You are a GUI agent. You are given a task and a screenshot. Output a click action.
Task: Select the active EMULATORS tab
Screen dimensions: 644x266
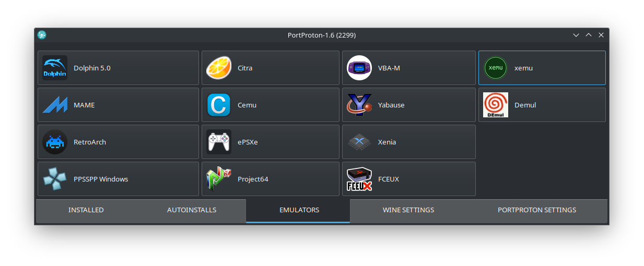coord(299,210)
